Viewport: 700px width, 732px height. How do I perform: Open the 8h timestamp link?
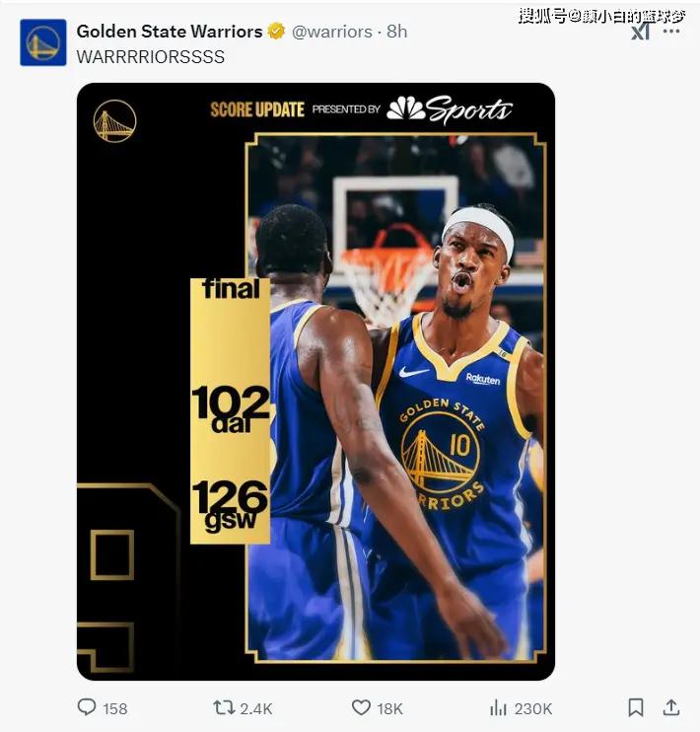[396, 32]
